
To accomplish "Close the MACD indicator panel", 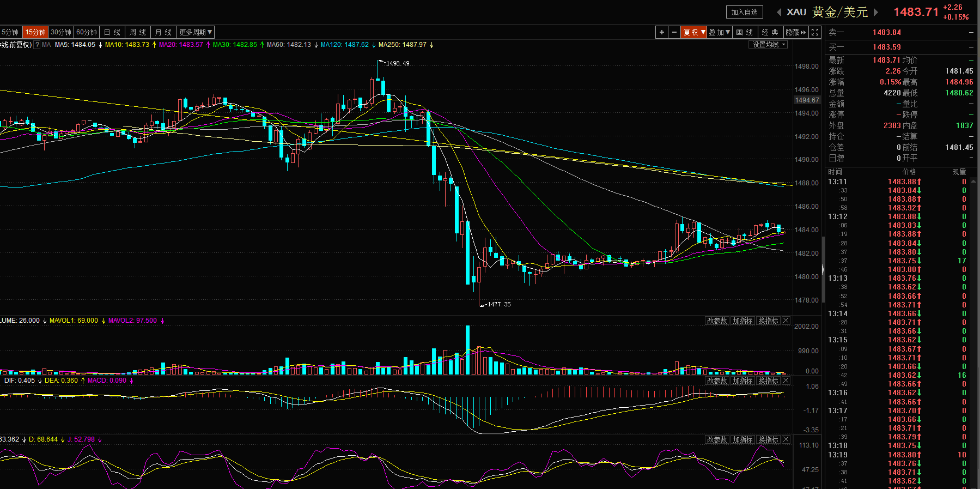I will coord(786,381).
